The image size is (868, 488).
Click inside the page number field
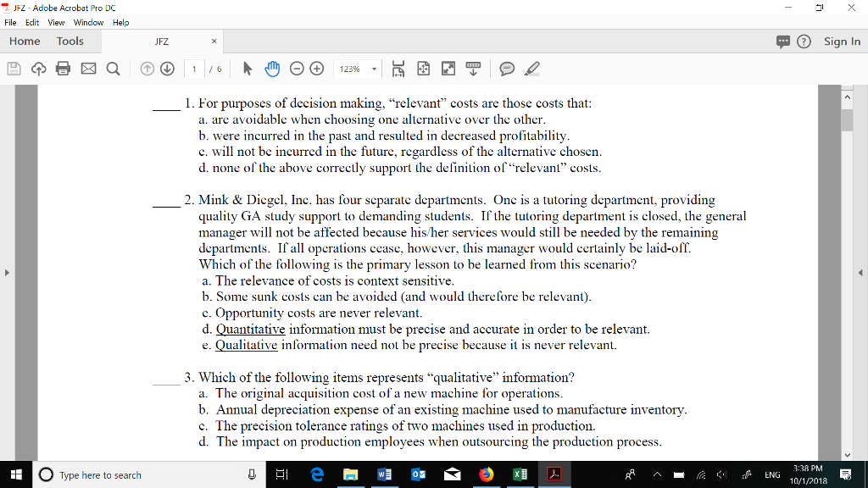coord(193,69)
